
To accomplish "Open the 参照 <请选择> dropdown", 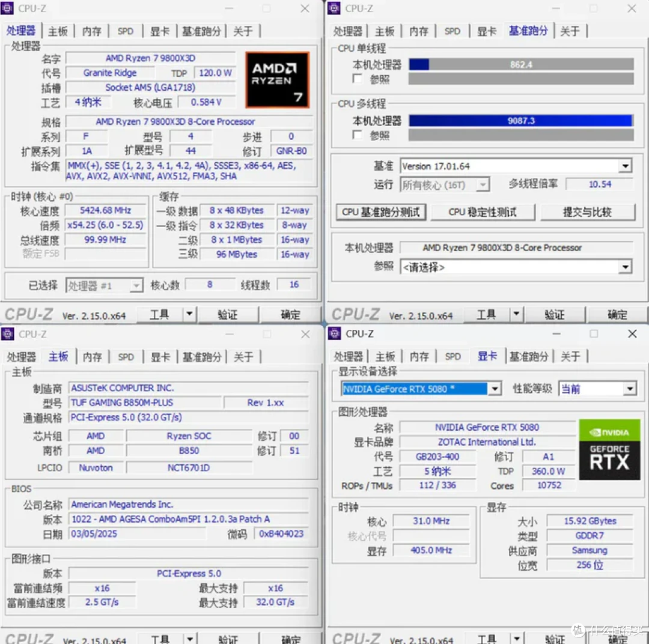I will [625, 267].
